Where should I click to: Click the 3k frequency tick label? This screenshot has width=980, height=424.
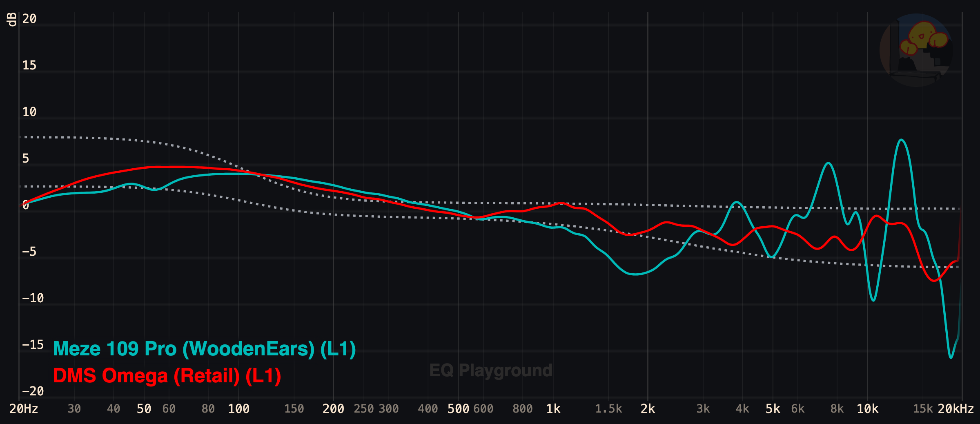click(x=703, y=409)
